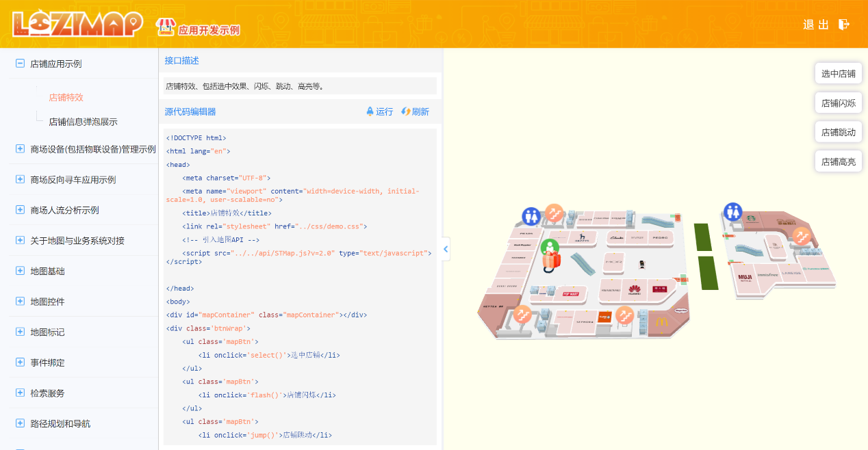Run the code with 运行
Screen dimensions: 868x450
pyautogui.click(x=379, y=111)
